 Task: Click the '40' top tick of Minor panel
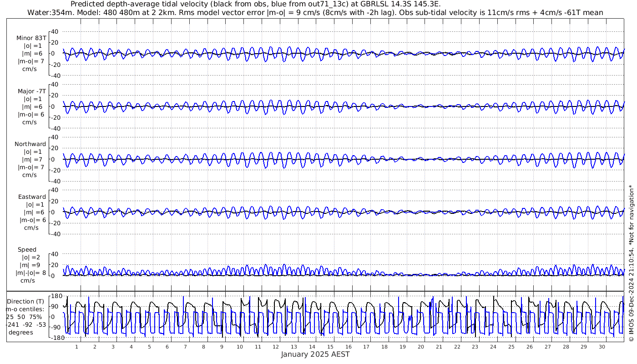[55, 31]
